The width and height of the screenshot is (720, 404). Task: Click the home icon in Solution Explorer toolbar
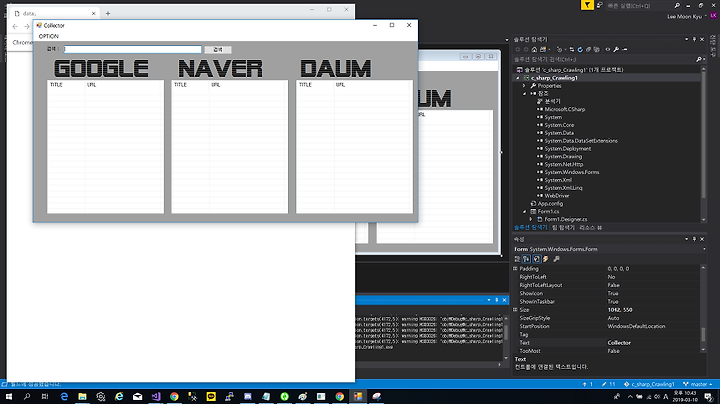534,50
